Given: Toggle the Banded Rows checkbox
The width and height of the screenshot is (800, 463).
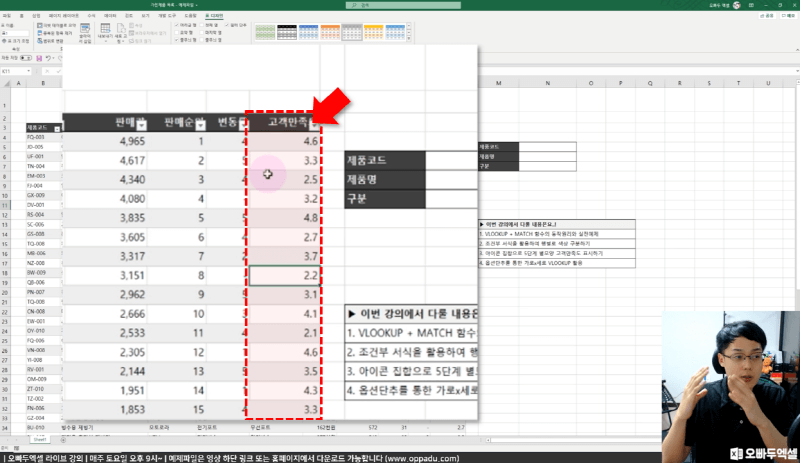Looking at the screenshot, I should tap(176, 40).
